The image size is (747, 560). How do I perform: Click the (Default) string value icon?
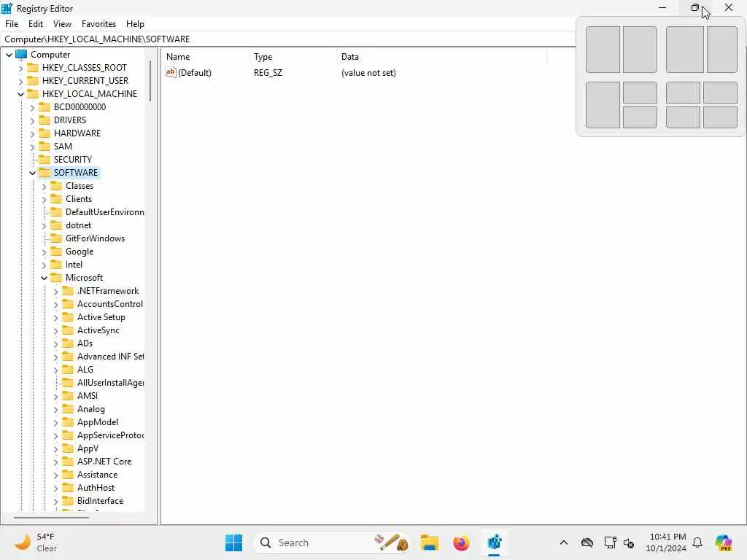171,72
